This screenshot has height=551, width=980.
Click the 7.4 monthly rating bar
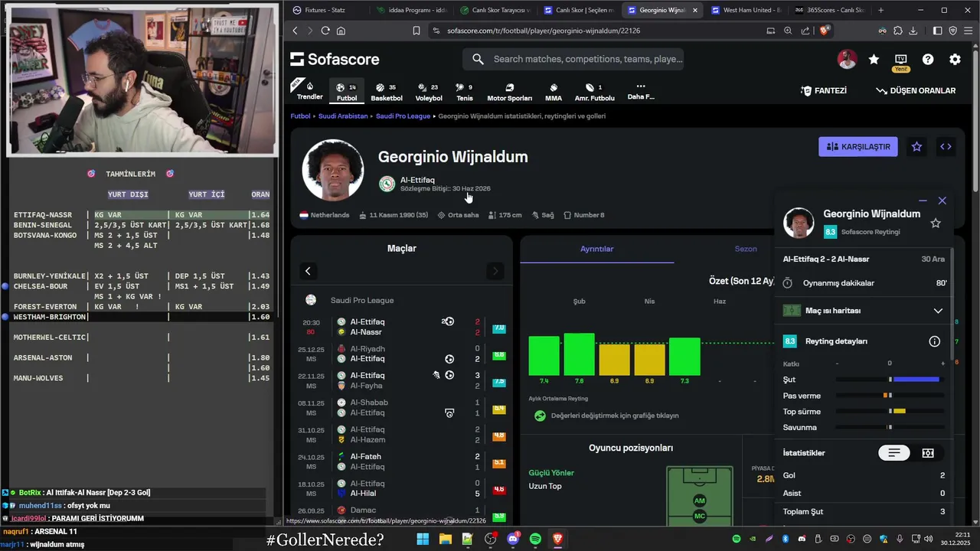(x=544, y=356)
